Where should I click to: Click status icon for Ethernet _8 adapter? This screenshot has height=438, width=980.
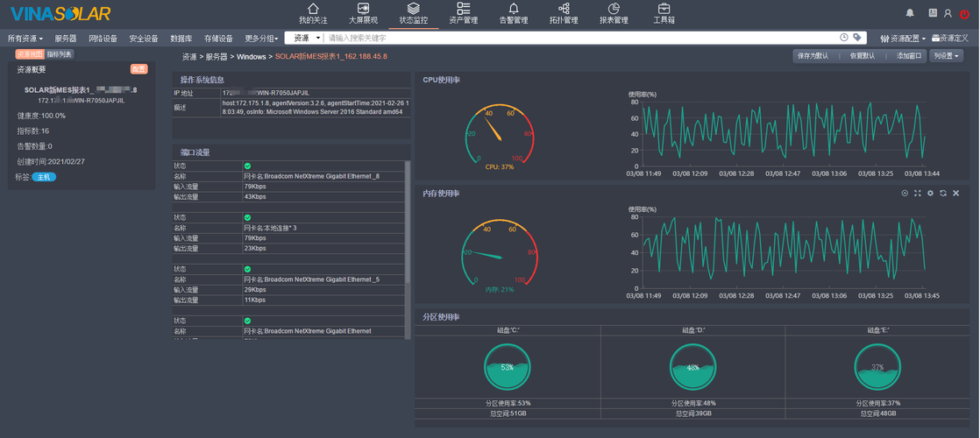point(247,166)
